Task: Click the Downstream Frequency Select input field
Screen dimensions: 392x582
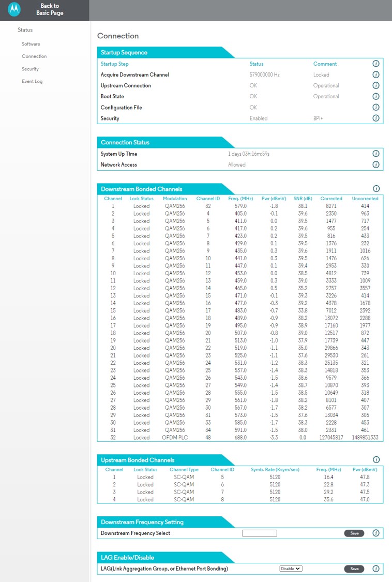Action: pos(260,533)
